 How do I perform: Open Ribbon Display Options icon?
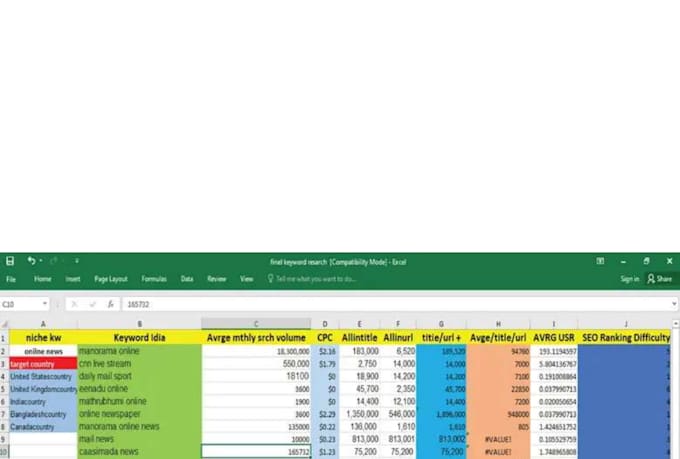point(600,261)
